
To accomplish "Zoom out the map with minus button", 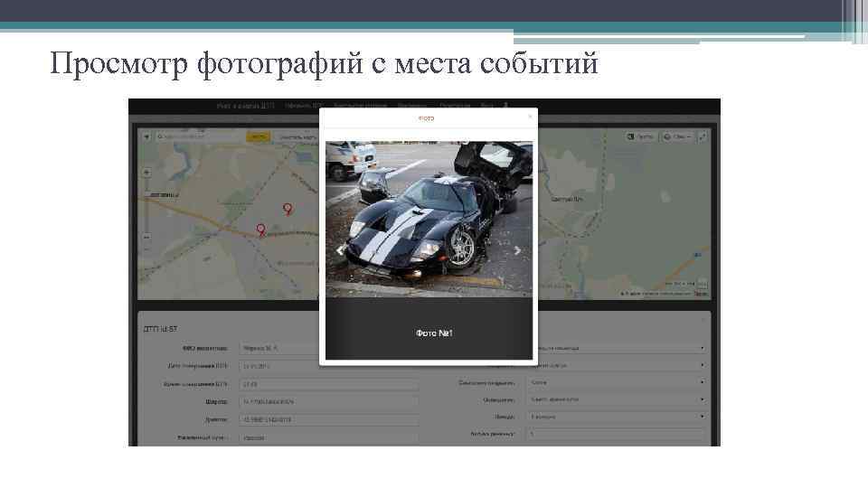I will (146, 238).
